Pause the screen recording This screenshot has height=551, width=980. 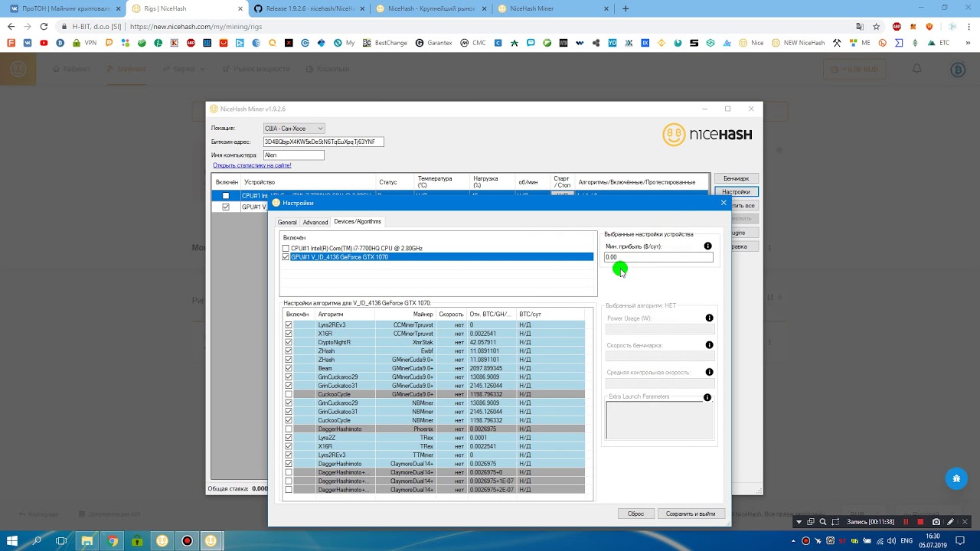click(x=906, y=522)
